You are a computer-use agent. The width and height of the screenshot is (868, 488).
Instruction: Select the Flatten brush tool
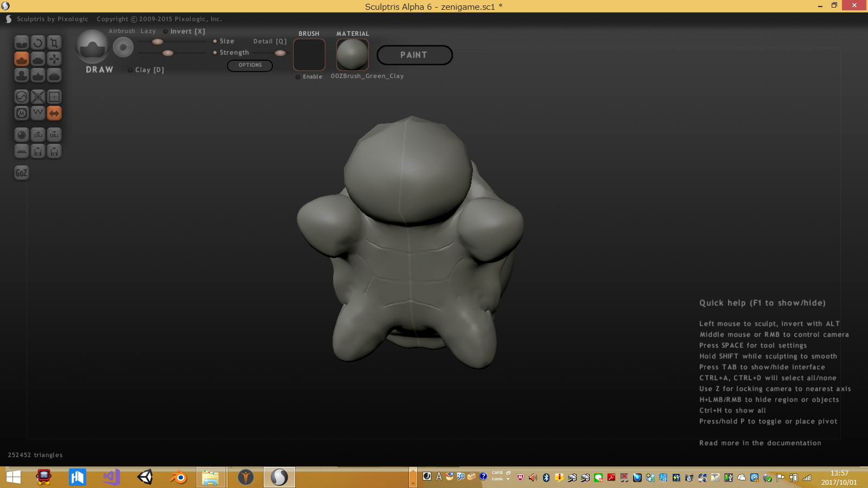38,59
